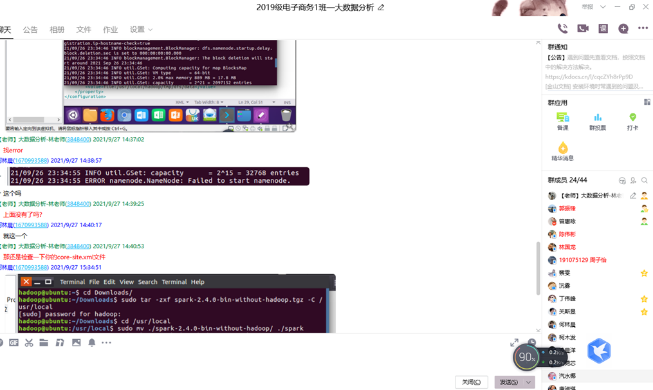
Task: Switch to the 相册 tab
Action: click(57, 30)
